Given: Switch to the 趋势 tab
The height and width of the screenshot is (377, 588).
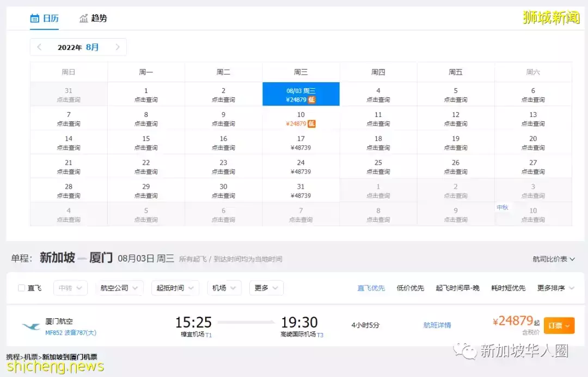Looking at the screenshot, I should 99,18.
